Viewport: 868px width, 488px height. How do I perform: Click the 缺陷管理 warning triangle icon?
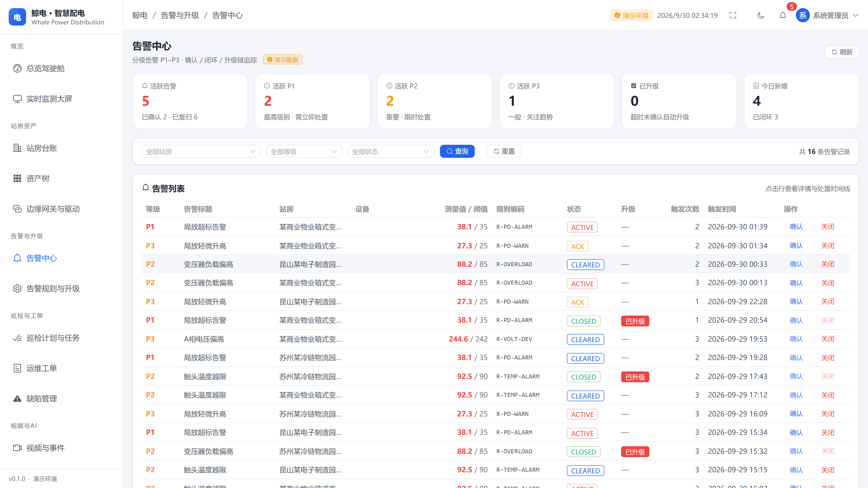click(17, 399)
